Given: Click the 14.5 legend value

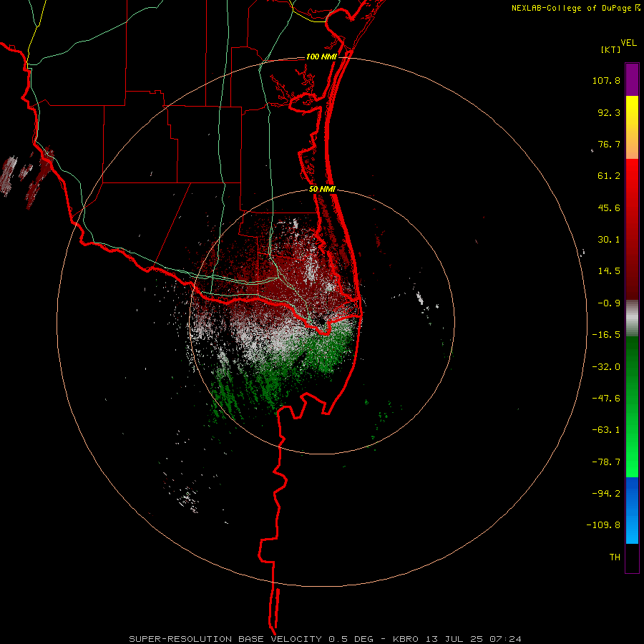Looking at the screenshot, I should (609, 271).
